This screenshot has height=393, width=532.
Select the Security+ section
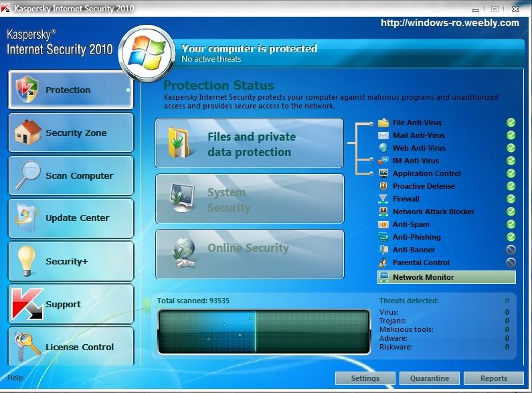pos(70,261)
